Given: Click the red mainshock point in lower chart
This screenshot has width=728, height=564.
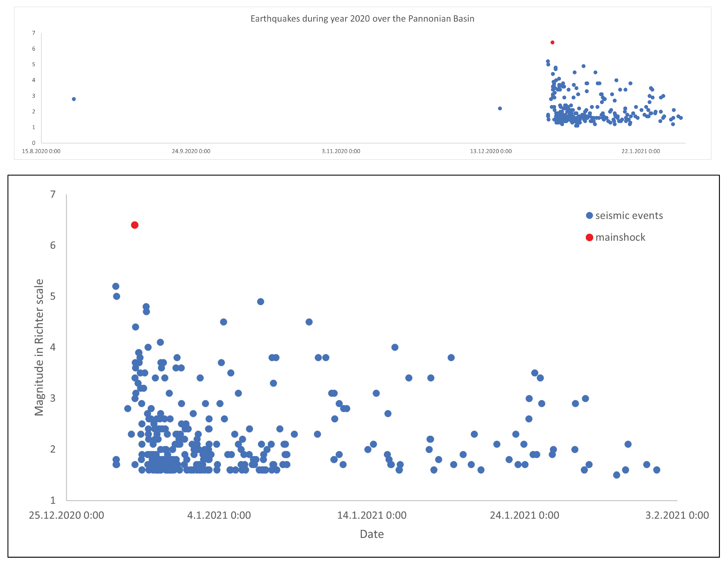Looking at the screenshot, I should (135, 225).
